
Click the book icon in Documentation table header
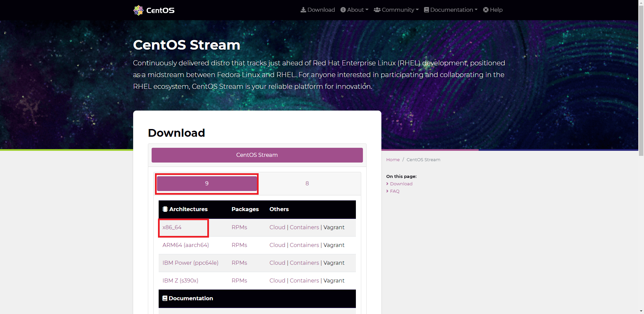[165, 298]
